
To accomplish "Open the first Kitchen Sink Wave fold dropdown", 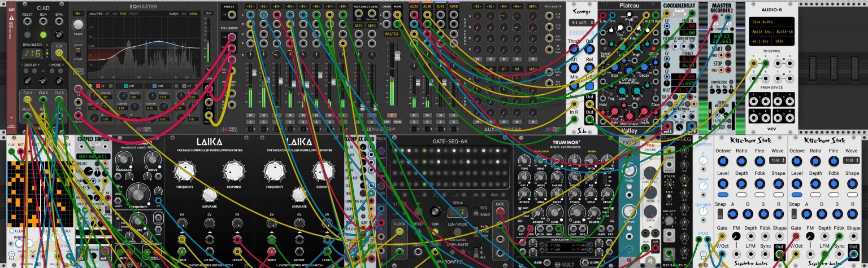I will tap(777, 160).
